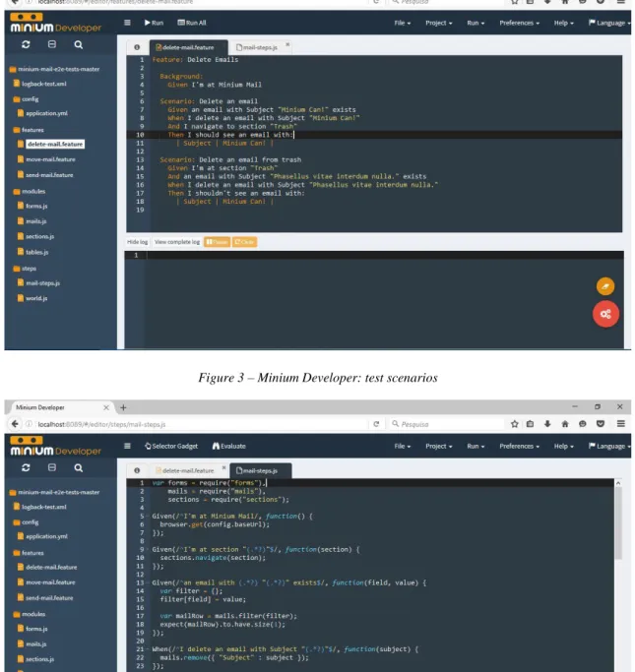Screen dimensions: 635x672
Task: Click Pocket icon in lower browser toolbar
Action: pos(601,424)
